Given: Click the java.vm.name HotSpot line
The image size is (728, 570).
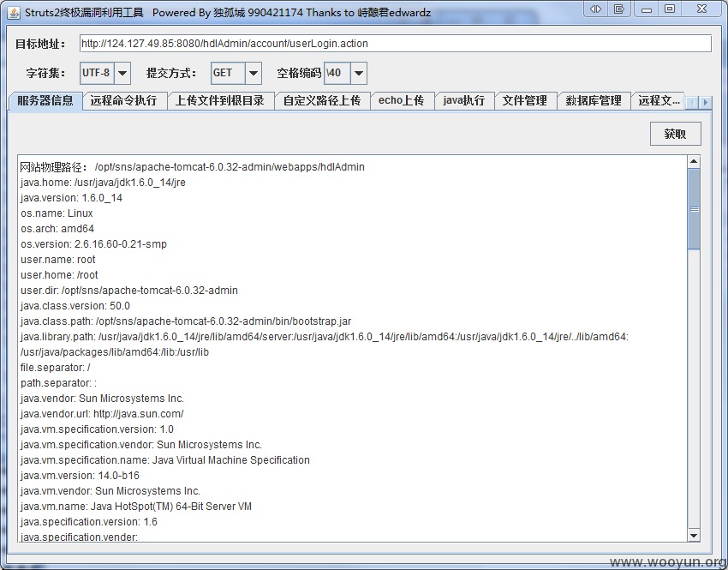Looking at the screenshot, I should pyautogui.click(x=136, y=506).
